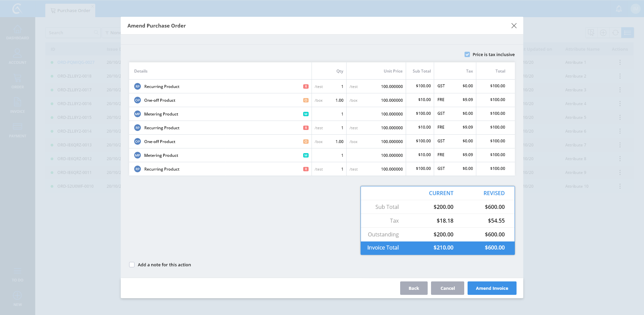Click the refresh icon in list toolbar
The width and height of the screenshot is (644, 315).
[615, 33]
